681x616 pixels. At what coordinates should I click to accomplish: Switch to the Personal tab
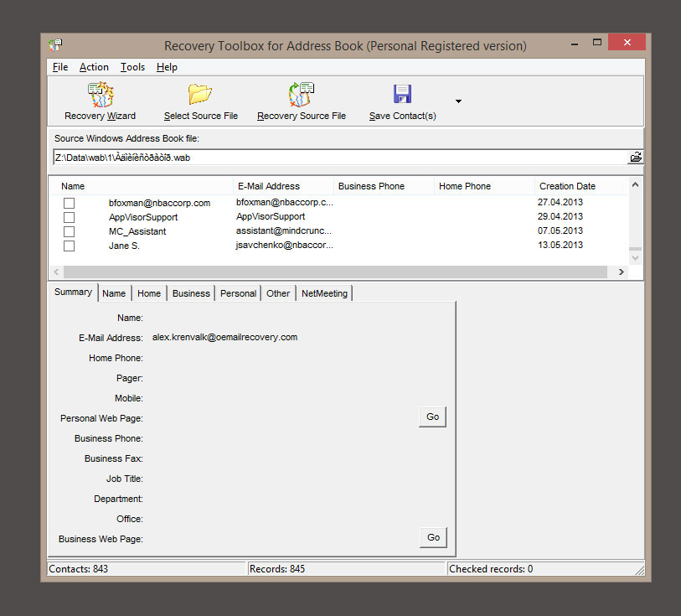click(238, 293)
